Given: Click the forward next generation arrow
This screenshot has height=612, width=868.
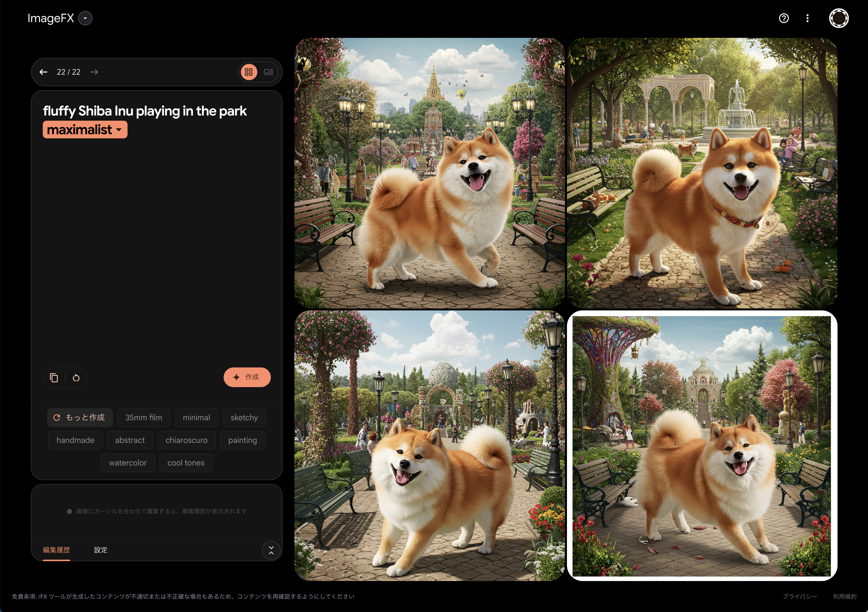Looking at the screenshot, I should (x=94, y=72).
